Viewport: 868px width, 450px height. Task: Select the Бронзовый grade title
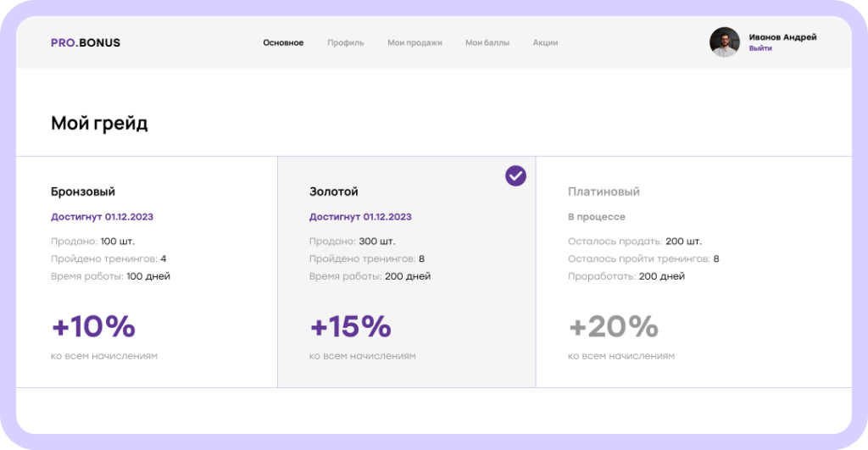[83, 192]
